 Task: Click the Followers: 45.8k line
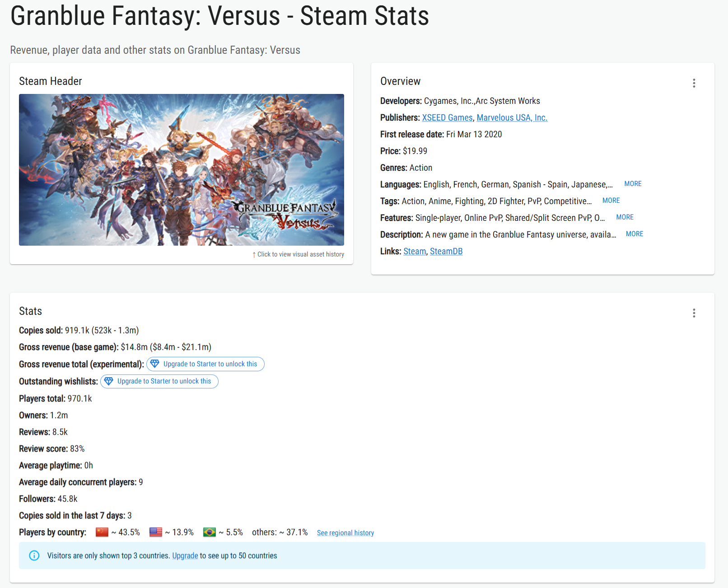[x=48, y=499]
